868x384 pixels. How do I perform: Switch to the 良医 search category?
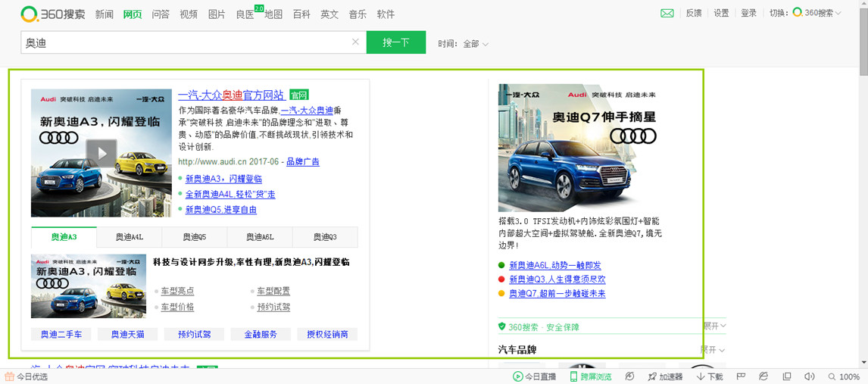coord(245,14)
